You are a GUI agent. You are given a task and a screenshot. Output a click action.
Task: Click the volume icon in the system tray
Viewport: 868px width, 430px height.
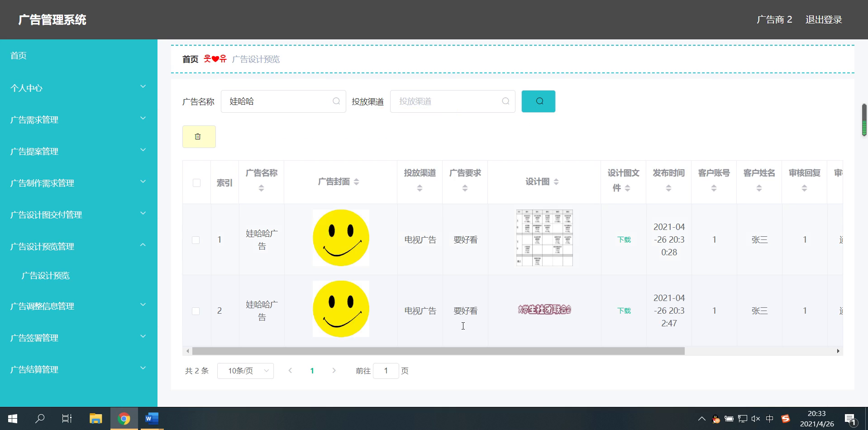coord(756,418)
